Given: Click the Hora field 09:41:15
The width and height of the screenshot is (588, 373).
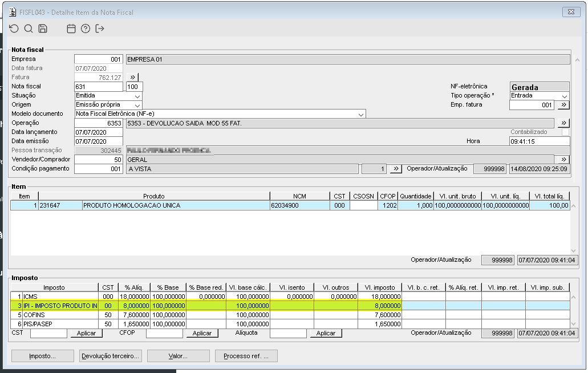Looking at the screenshot, I should click(x=540, y=141).
